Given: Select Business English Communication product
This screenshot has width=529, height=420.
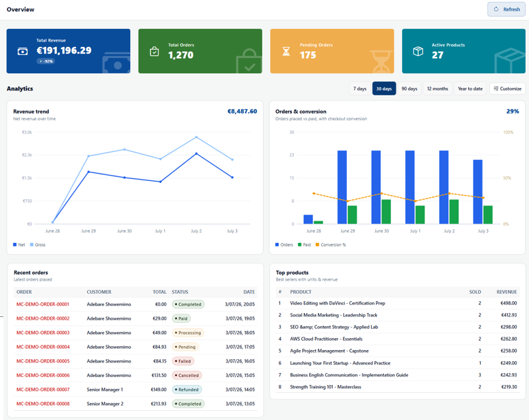Looking at the screenshot, I should click(398, 375).
